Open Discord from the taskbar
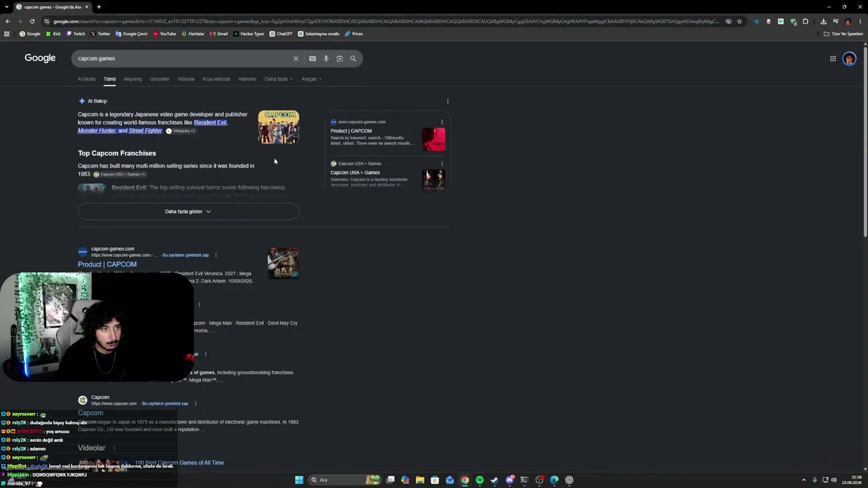The image size is (868, 488). tap(509, 480)
